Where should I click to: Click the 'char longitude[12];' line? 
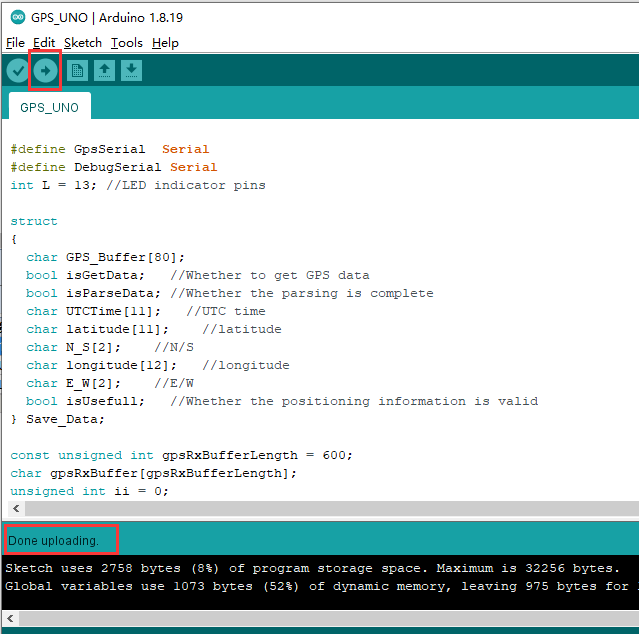(x=101, y=365)
